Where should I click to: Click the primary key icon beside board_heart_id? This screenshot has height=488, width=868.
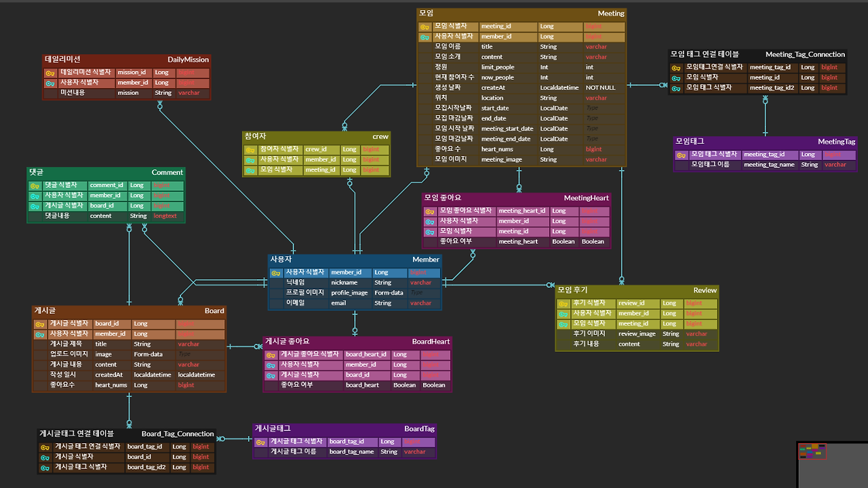tap(271, 355)
